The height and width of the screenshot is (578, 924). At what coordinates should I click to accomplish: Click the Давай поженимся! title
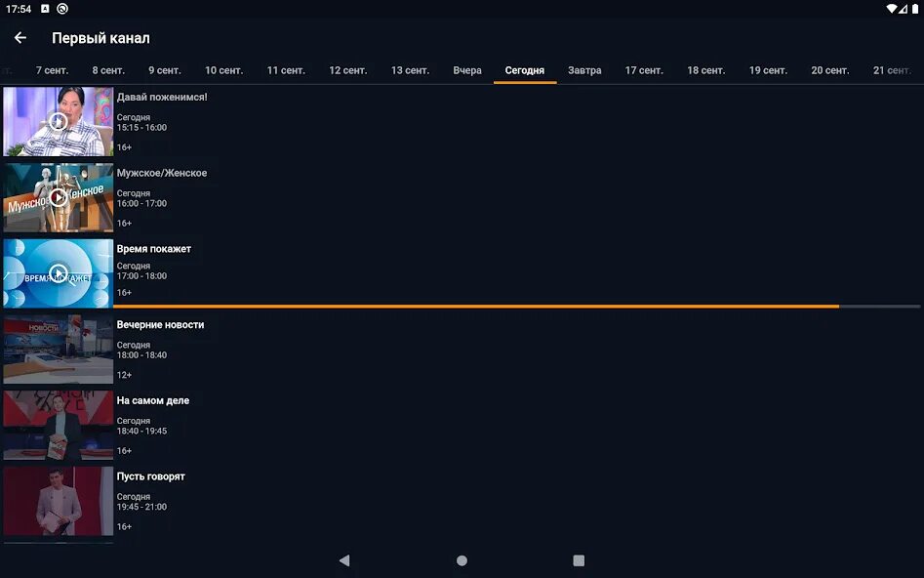pyautogui.click(x=162, y=97)
